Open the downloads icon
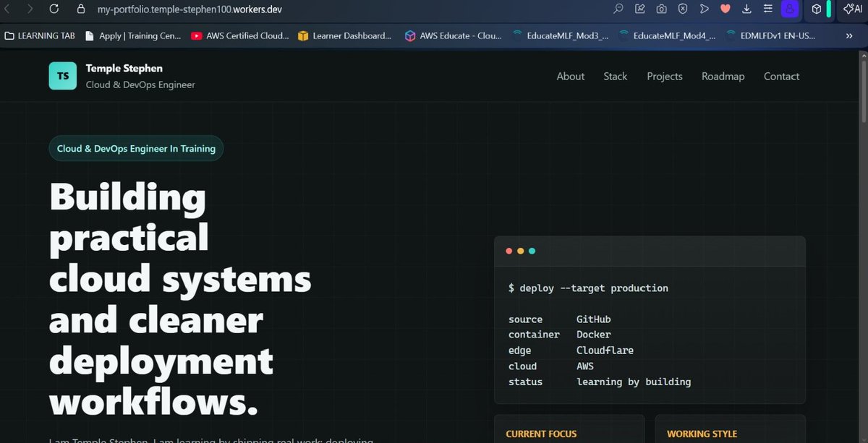This screenshot has width=868, height=443. pyautogui.click(x=746, y=9)
